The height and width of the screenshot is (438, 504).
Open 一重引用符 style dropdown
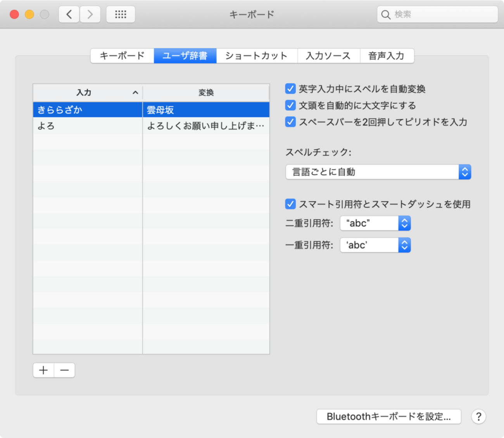(x=375, y=245)
